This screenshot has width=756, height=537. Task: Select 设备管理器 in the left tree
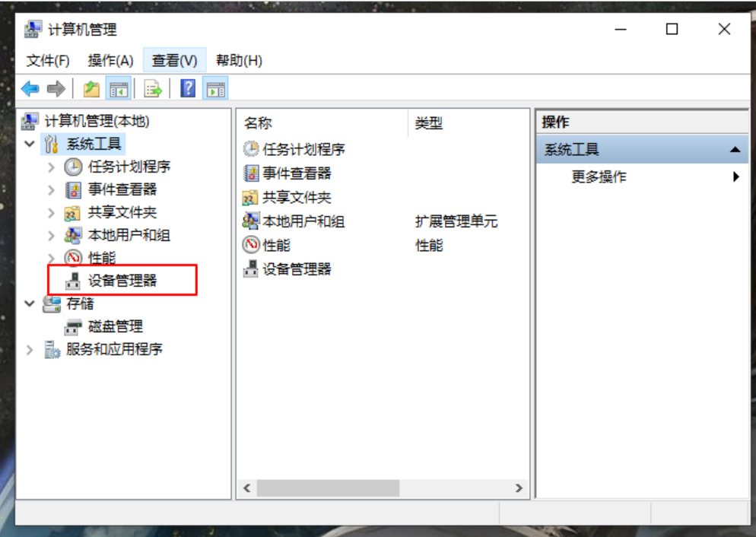click(122, 281)
